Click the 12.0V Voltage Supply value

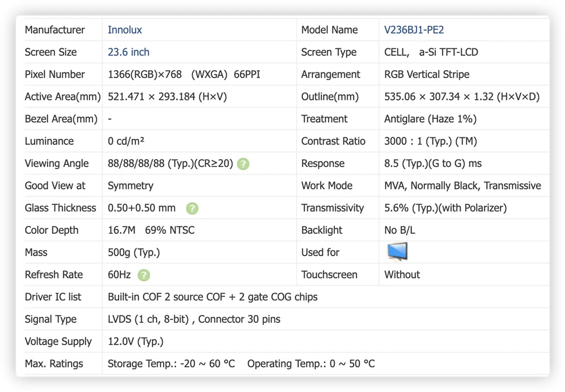(x=136, y=342)
